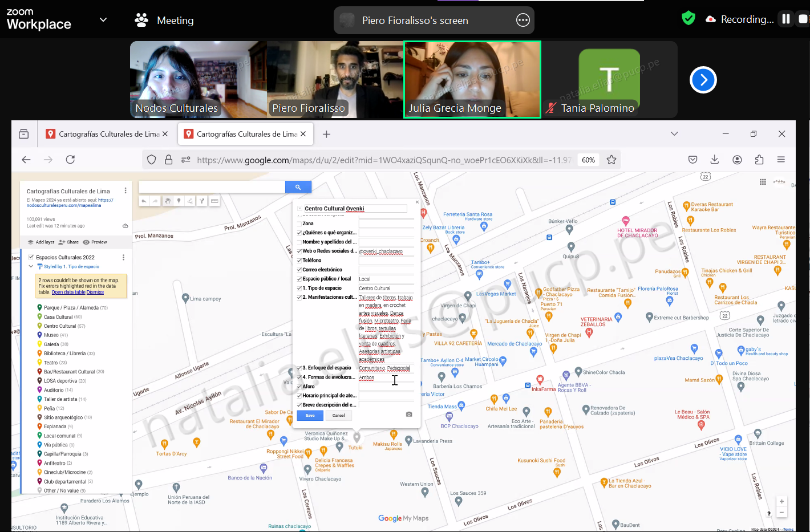Open the Google apps grid icon
The height and width of the screenshot is (532, 810).
763,182
